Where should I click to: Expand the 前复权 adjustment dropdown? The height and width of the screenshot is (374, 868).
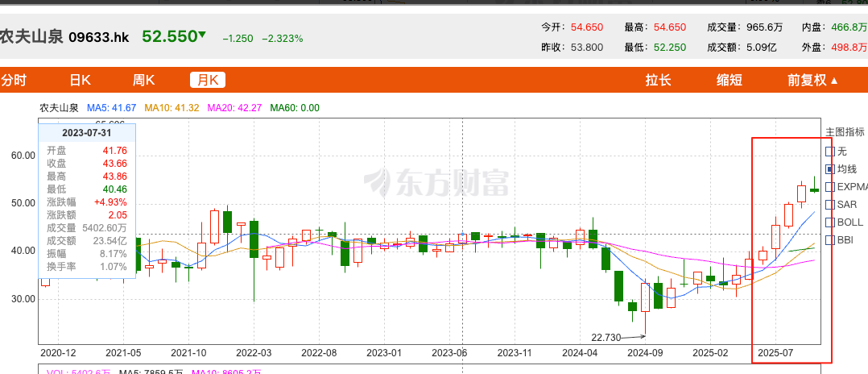812,81
